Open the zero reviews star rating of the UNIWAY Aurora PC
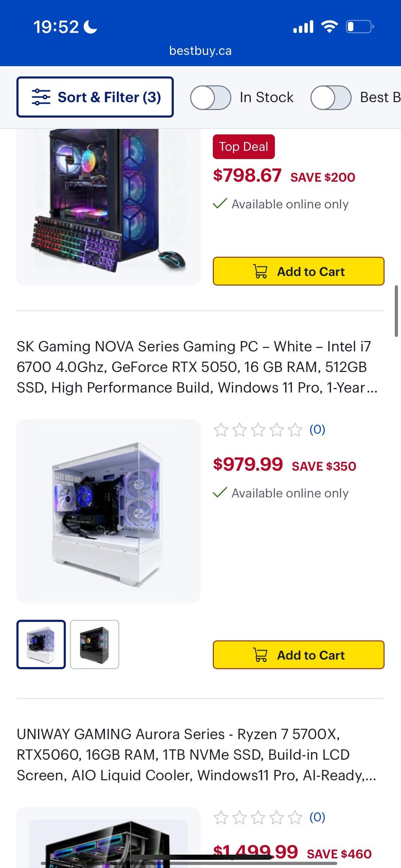This screenshot has height=868, width=401. click(x=269, y=817)
